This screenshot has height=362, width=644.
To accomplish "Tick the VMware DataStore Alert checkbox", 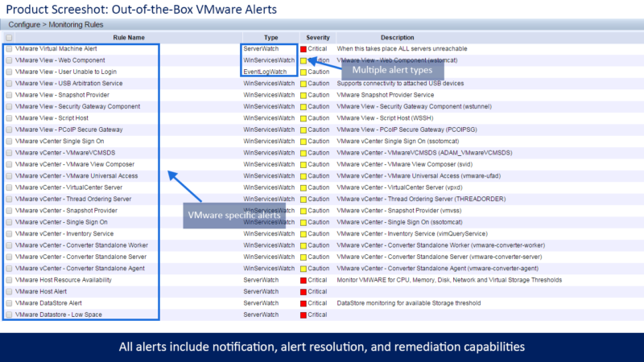I will click(x=9, y=303).
